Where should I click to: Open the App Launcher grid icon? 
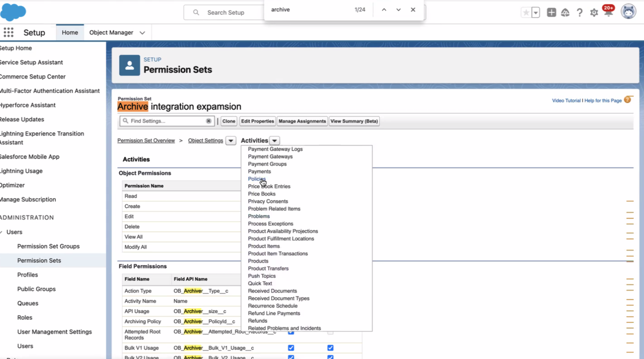point(8,32)
